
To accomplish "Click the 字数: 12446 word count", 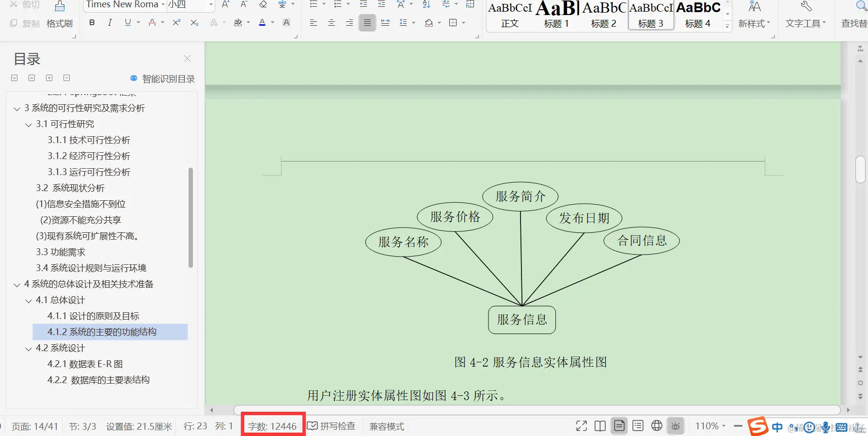I will click(272, 426).
